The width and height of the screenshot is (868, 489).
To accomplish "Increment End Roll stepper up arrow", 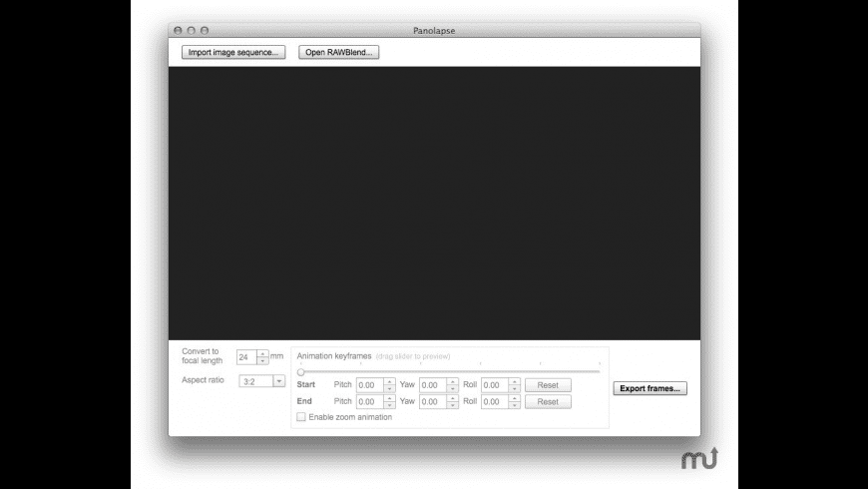I will [514, 398].
